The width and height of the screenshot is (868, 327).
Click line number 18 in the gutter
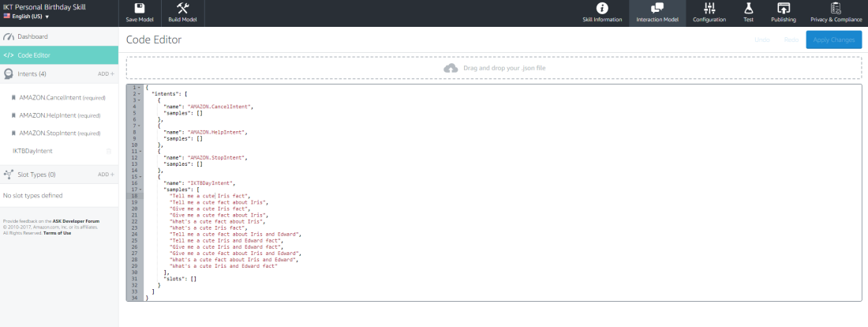pos(135,196)
